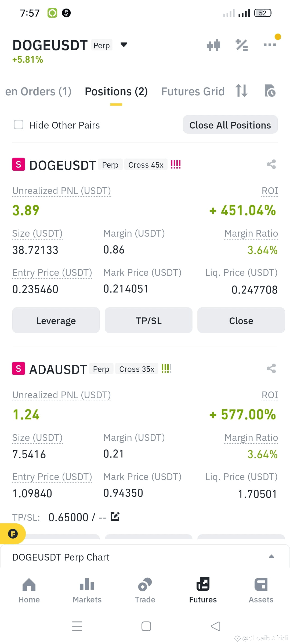The image size is (290, 644).
Task: Switch to the Open Orders (1) tab
Action: coord(38,92)
